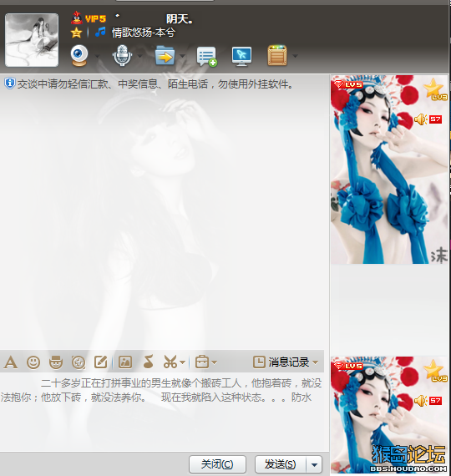Click the 关闭(C) close button

(217, 464)
